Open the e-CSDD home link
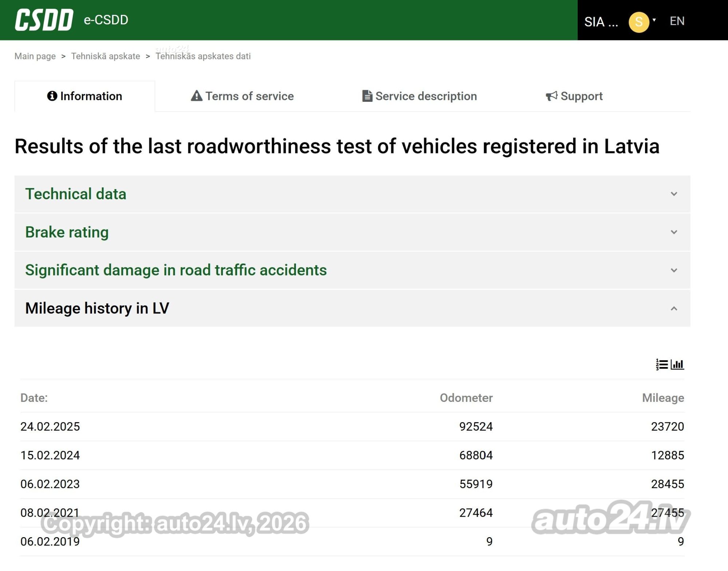This screenshot has width=728, height=571. click(106, 20)
